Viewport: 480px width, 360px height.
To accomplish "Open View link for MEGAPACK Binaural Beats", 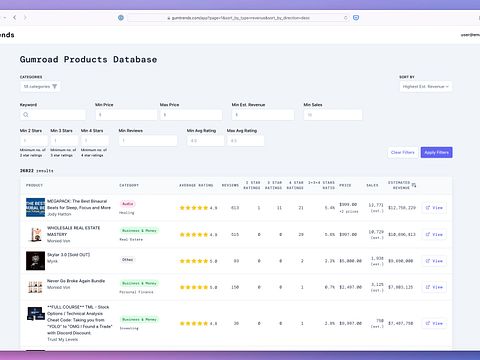I will [x=434, y=208].
